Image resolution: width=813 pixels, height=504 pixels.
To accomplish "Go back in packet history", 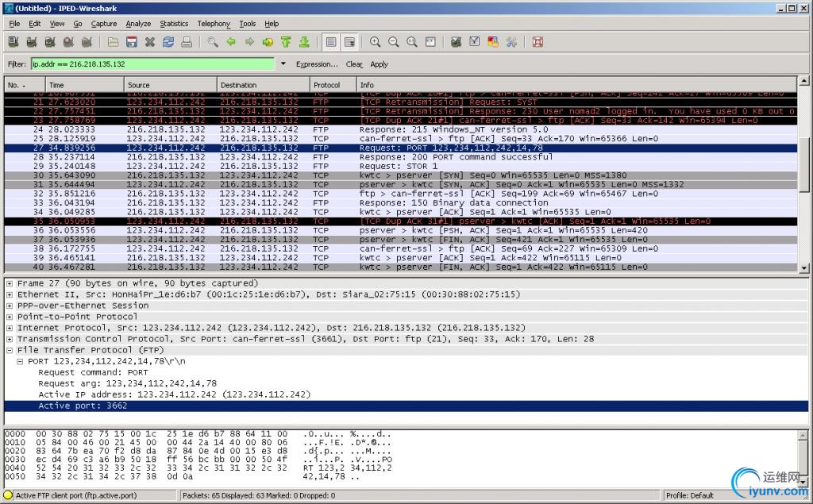I will pos(231,42).
